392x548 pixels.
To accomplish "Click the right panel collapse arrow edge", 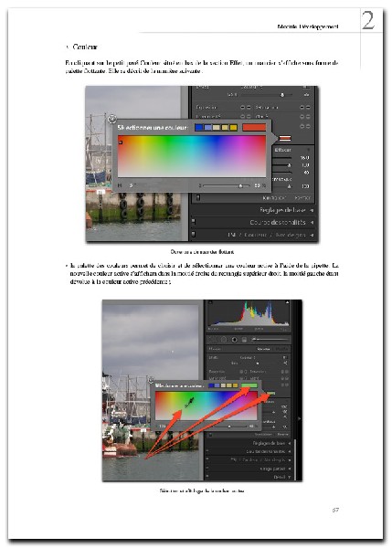I will (x=299, y=418).
